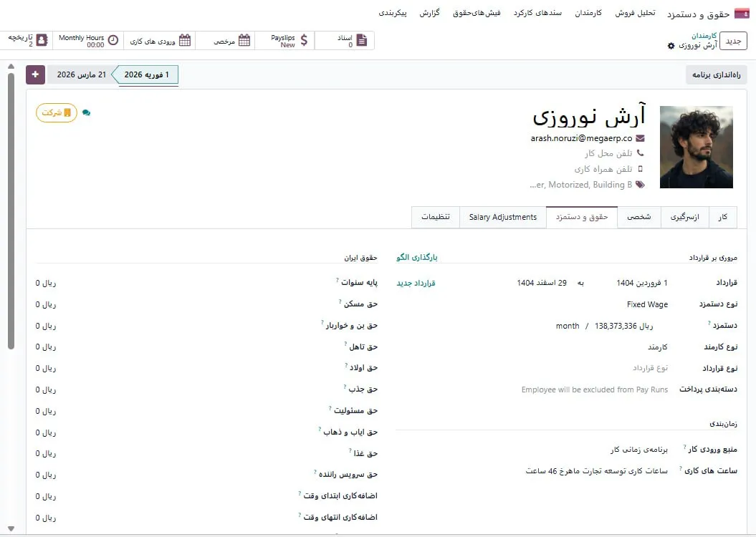Viewport: 756px width, 537px height.
Task: Select the حقوق و دستمزد tab
Action: pos(581,217)
